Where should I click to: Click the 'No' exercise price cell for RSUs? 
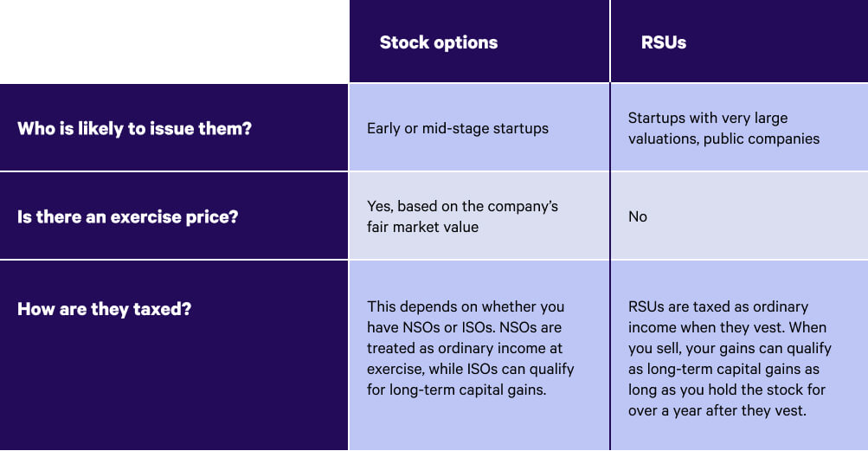[x=638, y=216]
